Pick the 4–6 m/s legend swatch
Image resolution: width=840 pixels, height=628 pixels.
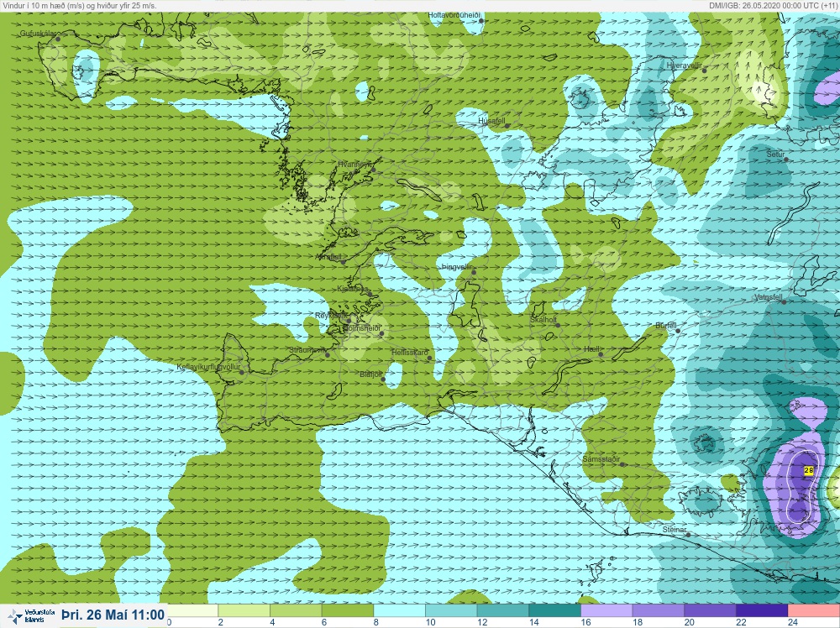[296, 610]
